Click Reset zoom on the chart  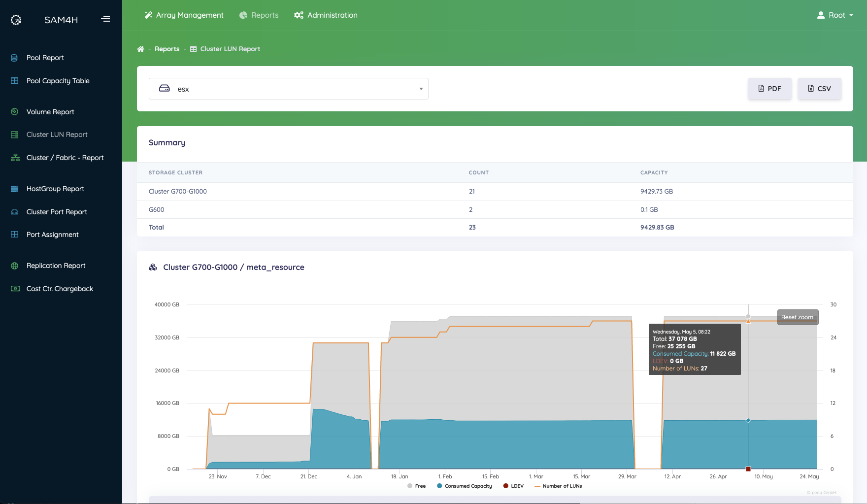[x=797, y=317]
